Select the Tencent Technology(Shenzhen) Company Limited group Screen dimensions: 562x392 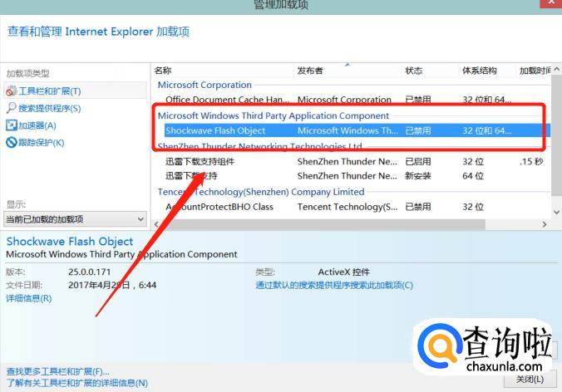point(261,192)
